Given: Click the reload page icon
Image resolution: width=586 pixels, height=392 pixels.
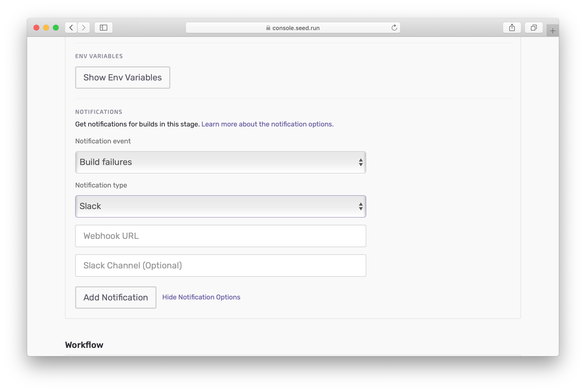Looking at the screenshot, I should [x=394, y=28].
